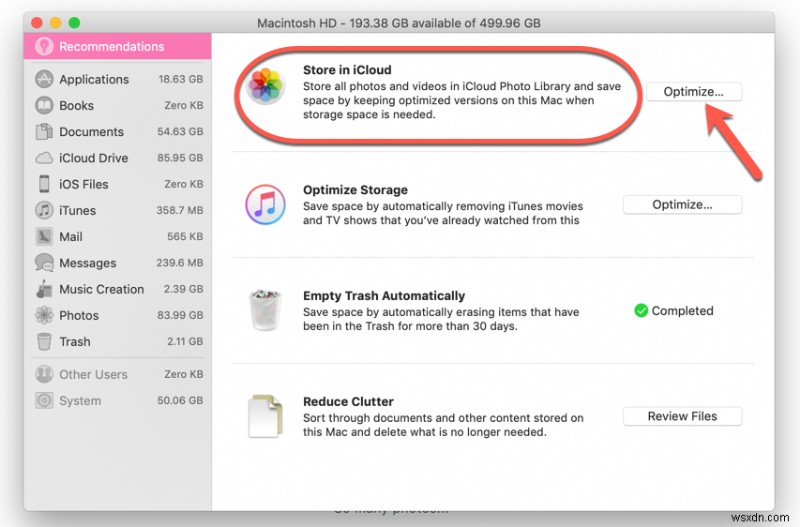Click the Documents sidebar icon
The image size is (800, 527).
click(44, 132)
